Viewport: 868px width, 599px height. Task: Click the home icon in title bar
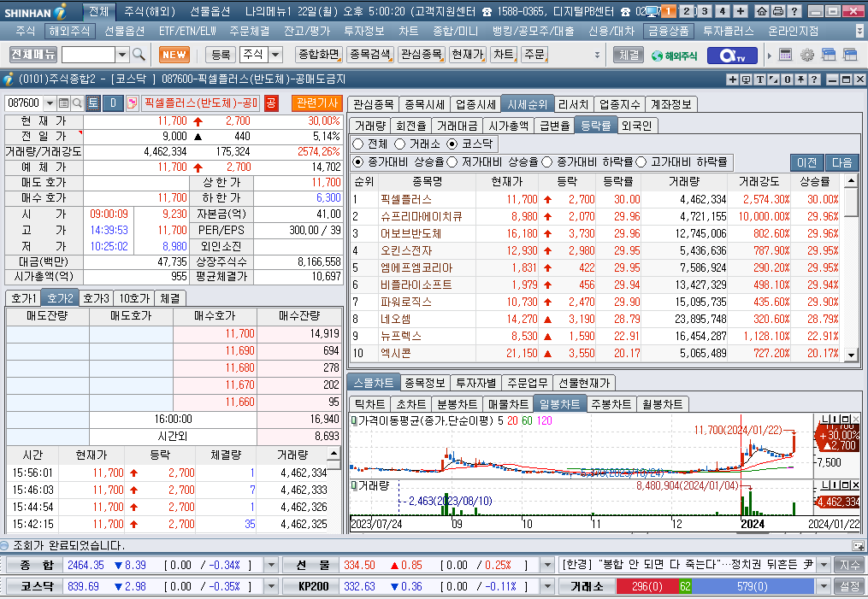pos(762,11)
